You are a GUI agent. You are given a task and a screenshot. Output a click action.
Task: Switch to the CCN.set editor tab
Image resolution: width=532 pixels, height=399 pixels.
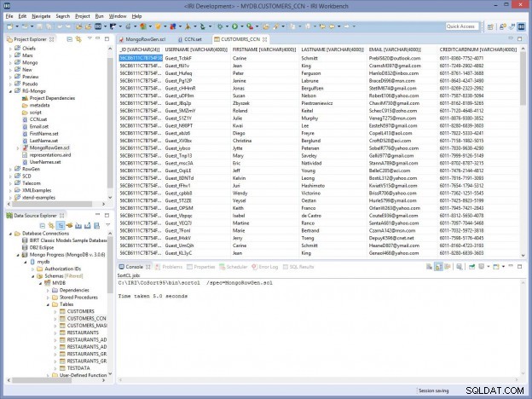point(189,39)
